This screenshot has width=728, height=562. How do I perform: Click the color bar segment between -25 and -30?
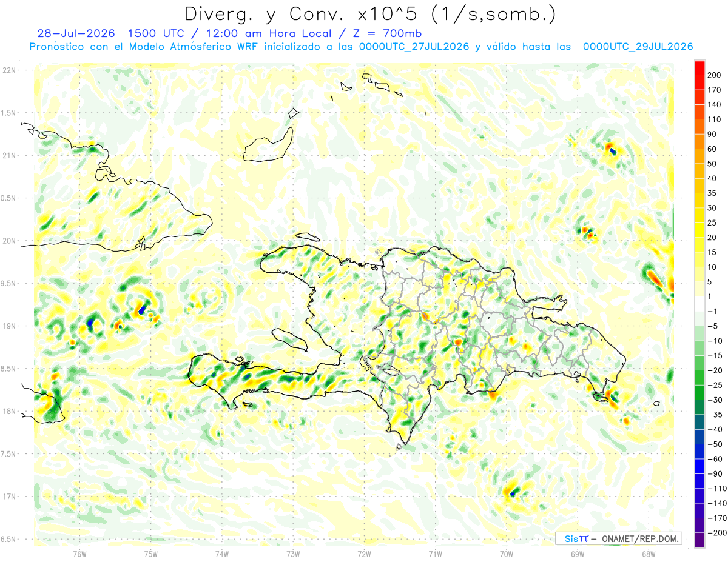699,392
